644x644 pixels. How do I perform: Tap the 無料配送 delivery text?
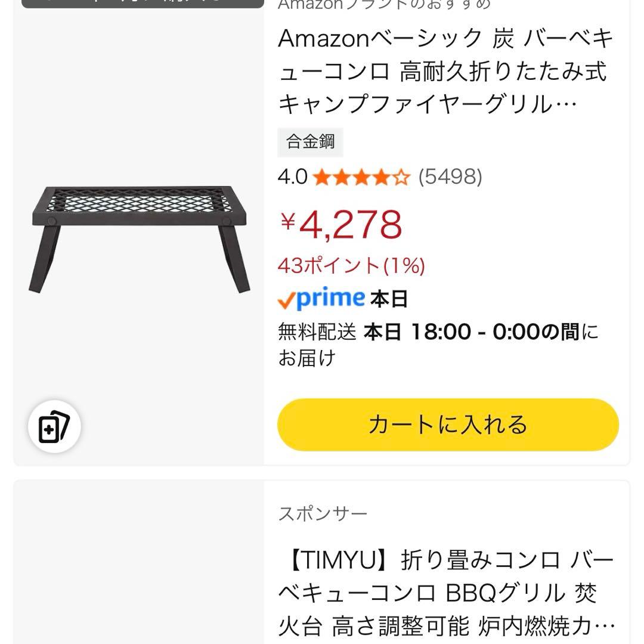point(317,332)
